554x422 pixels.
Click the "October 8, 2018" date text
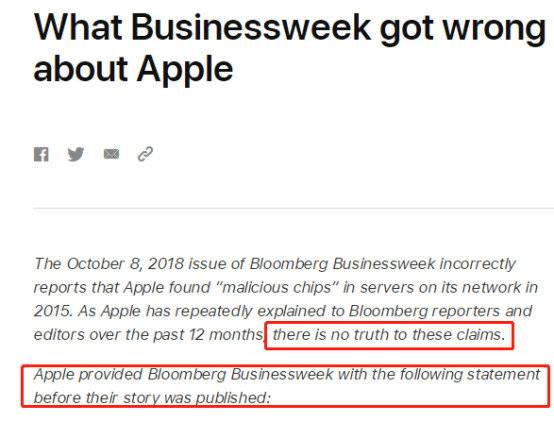click(125, 264)
